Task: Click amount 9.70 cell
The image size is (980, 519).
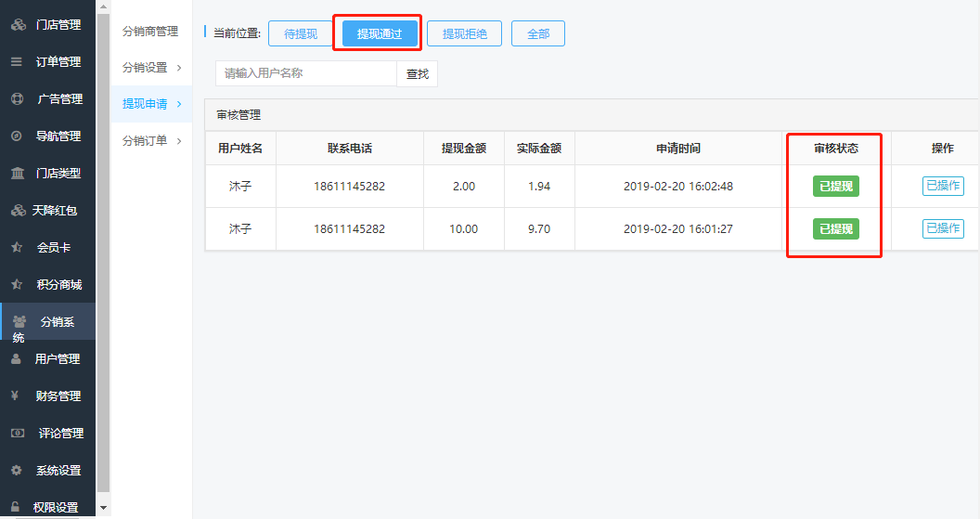Action: click(x=539, y=228)
